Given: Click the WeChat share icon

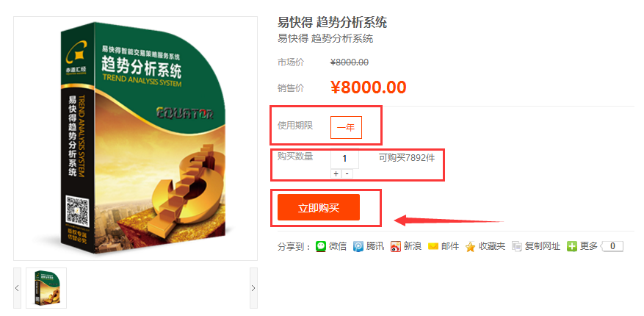Looking at the screenshot, I should (x=321, y=246).
